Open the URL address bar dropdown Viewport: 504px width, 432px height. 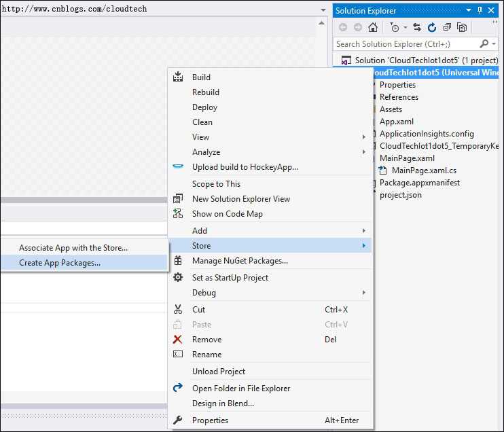click(x=323, y=10)
